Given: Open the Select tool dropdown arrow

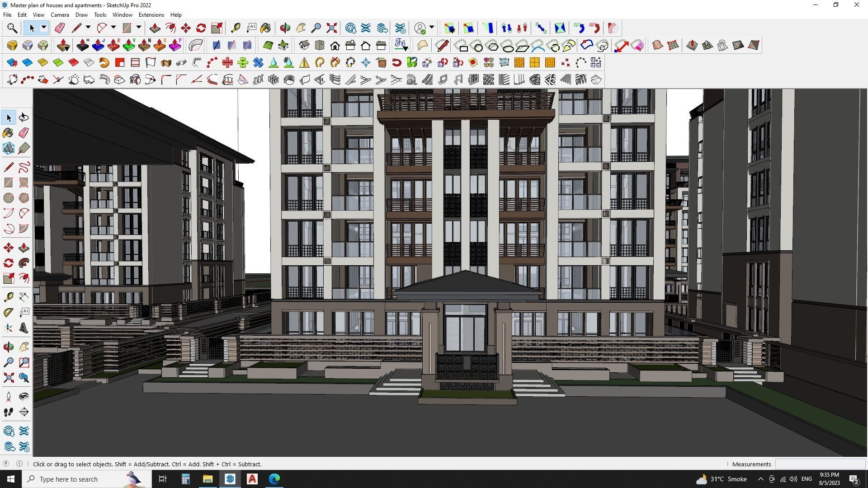Looking at the screenshot, I should tap(44, 28).
